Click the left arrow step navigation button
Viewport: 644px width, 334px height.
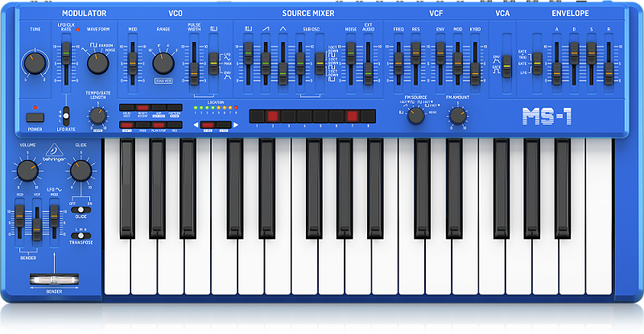pos(196,125)
